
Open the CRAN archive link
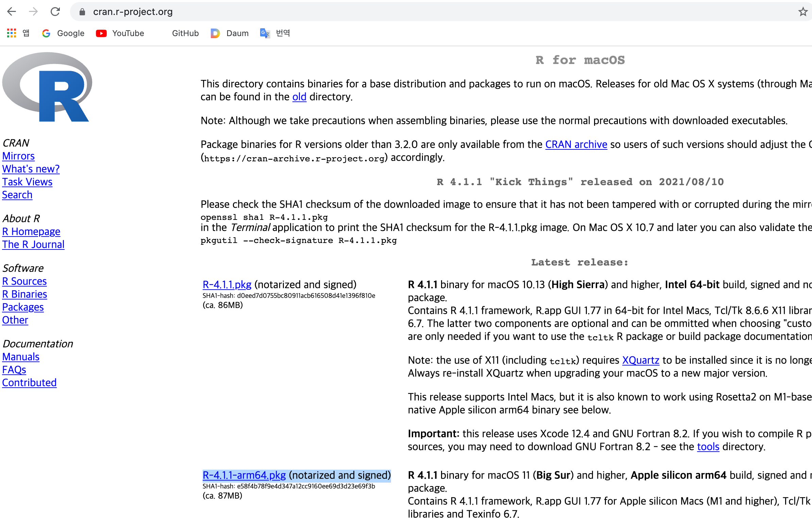tap(576, 144)
